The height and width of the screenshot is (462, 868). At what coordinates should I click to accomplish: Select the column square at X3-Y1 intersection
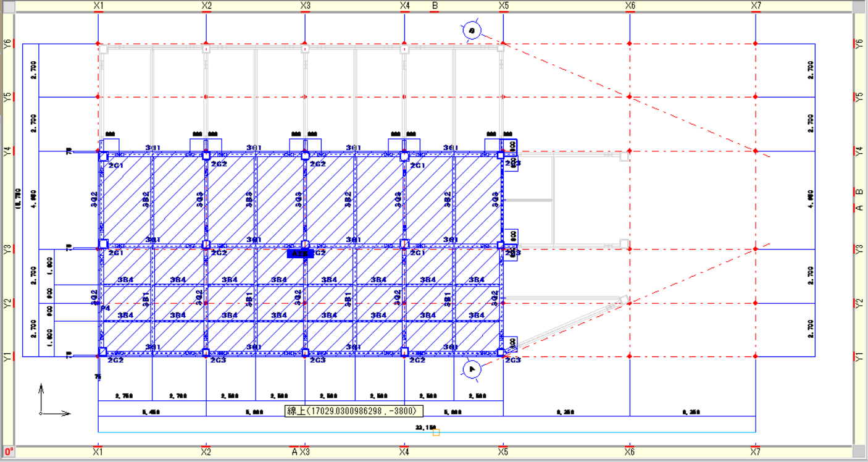click(x=305, y=352)
